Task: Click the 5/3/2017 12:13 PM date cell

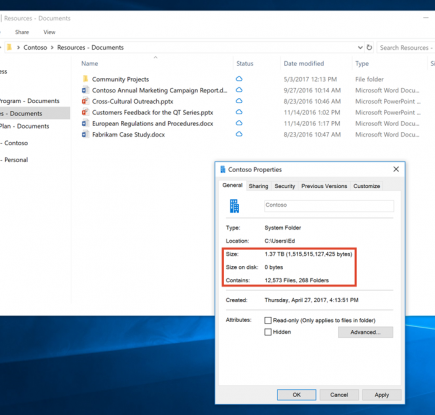Action: click(310, 79)
